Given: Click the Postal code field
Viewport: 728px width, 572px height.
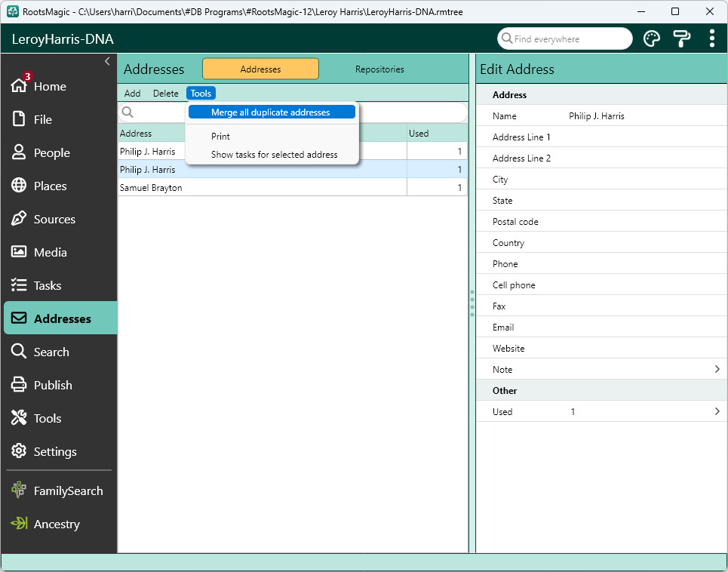Looking at the screenshot, I should 601,221.
